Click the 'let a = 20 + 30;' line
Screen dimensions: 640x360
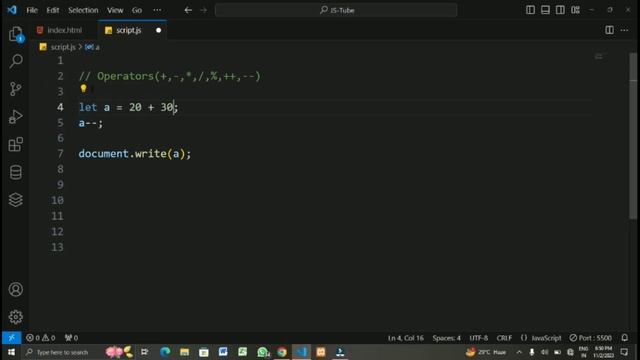[x=129, y=107]
